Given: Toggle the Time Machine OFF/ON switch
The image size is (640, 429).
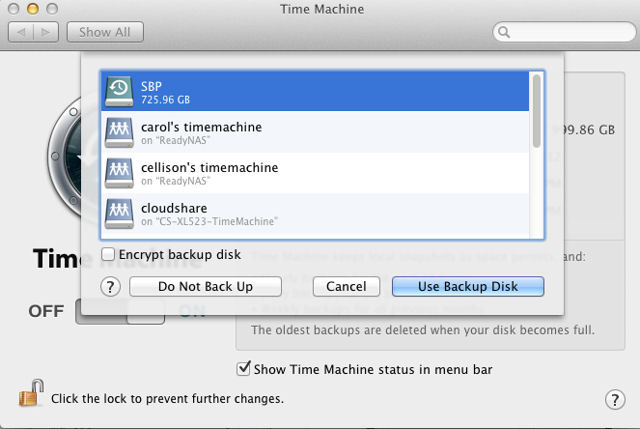Looking at the screenshot, I should coord(120,311).
